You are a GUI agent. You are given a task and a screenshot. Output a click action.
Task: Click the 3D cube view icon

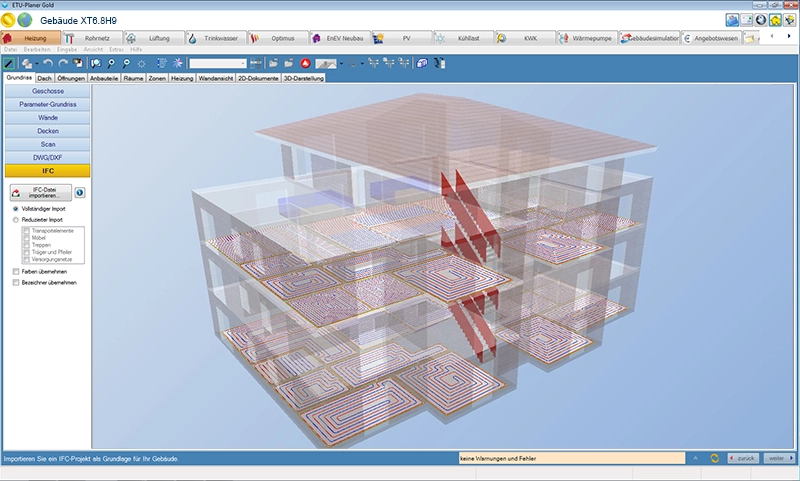422,63
